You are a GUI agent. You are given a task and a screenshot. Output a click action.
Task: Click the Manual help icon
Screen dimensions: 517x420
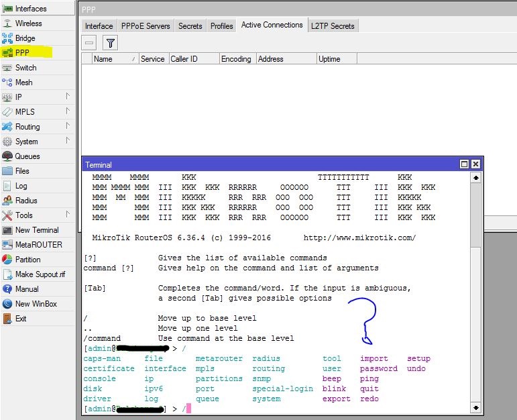(x=7, y=289)
